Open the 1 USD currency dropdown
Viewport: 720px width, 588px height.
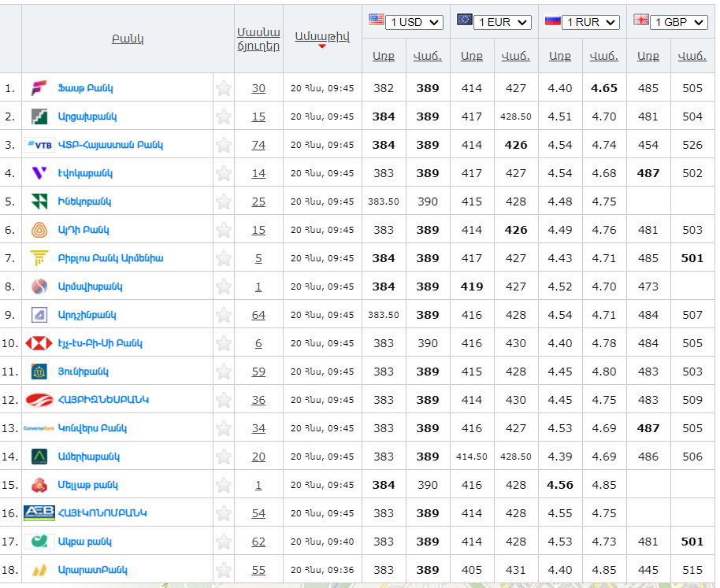pyautogui.click(x=414, y=22)
